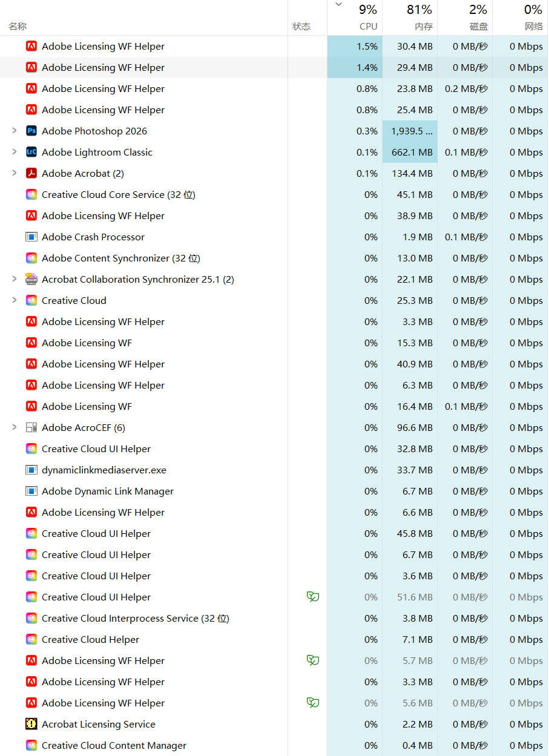Expand the Adobe Acrobat (2) process group
The height and width of the screenshot is (756, 549).
(15, 173)
